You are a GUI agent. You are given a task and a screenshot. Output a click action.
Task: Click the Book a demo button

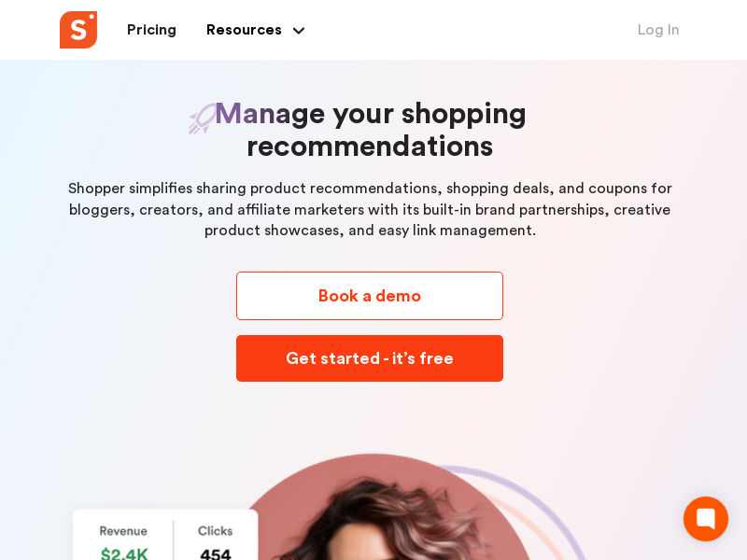370,296
